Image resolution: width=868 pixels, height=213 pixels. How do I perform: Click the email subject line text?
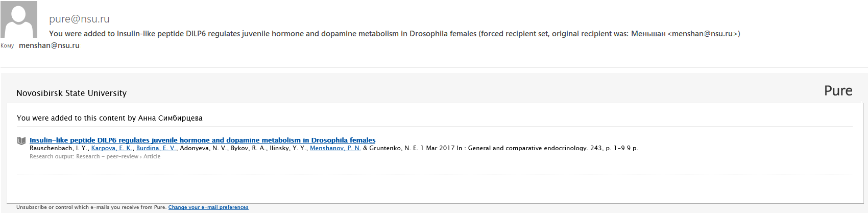[394, 34]
